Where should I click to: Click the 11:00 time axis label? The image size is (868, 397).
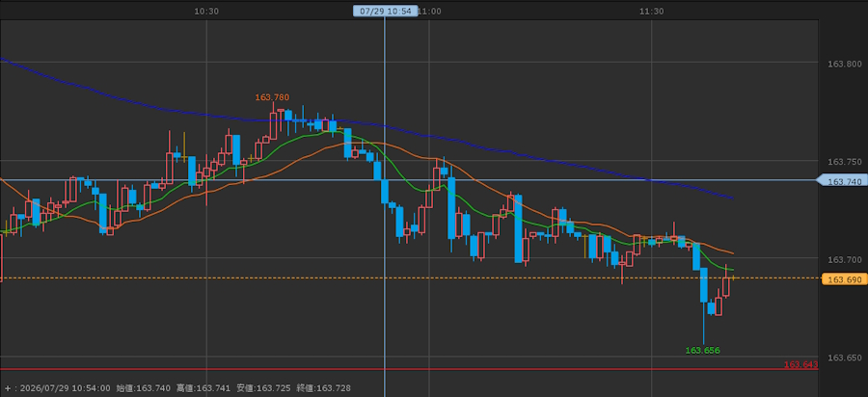point(429,11)
